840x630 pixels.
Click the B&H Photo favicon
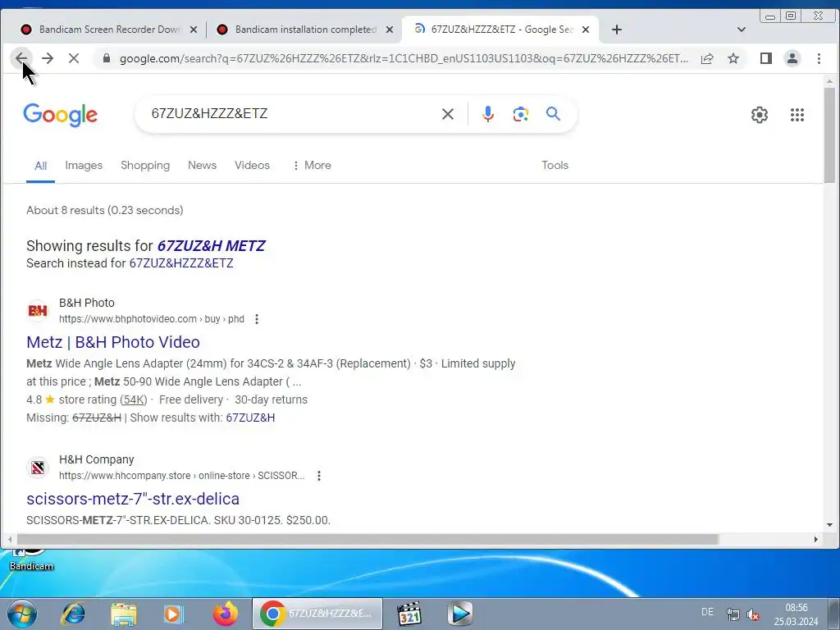click(x=38, y=311)
